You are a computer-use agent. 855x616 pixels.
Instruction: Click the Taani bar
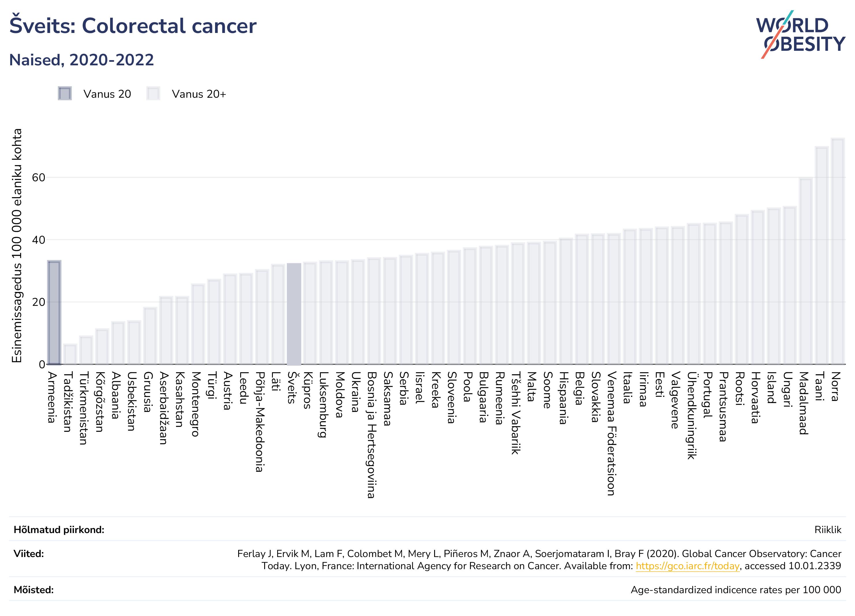coord(822,256)
